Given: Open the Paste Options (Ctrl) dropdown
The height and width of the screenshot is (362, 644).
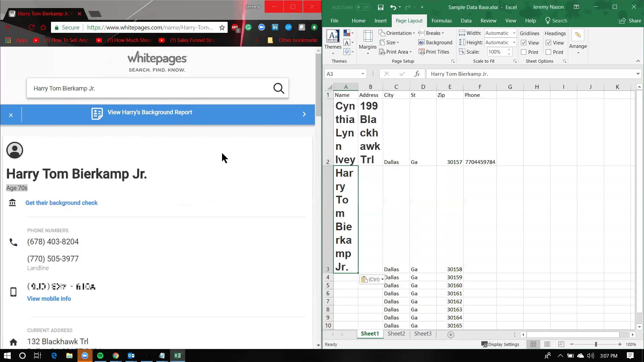Looking at the screenshot, I should tap(373, 279).
